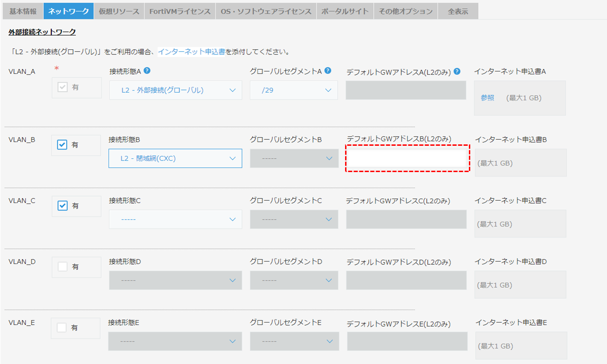Expand 接続形態B dropdown showing L2 - 閉域網(CXC)

[176, 158]
